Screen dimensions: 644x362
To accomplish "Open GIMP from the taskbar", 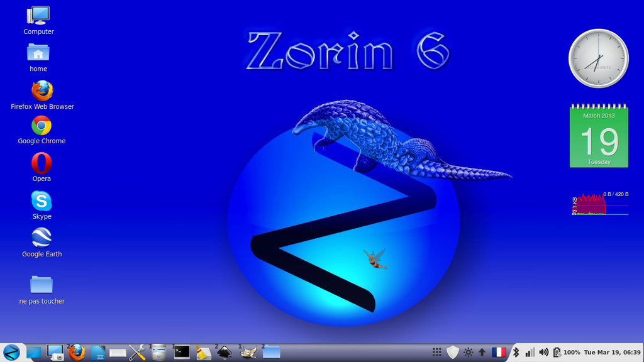I will tap(248, 353).
